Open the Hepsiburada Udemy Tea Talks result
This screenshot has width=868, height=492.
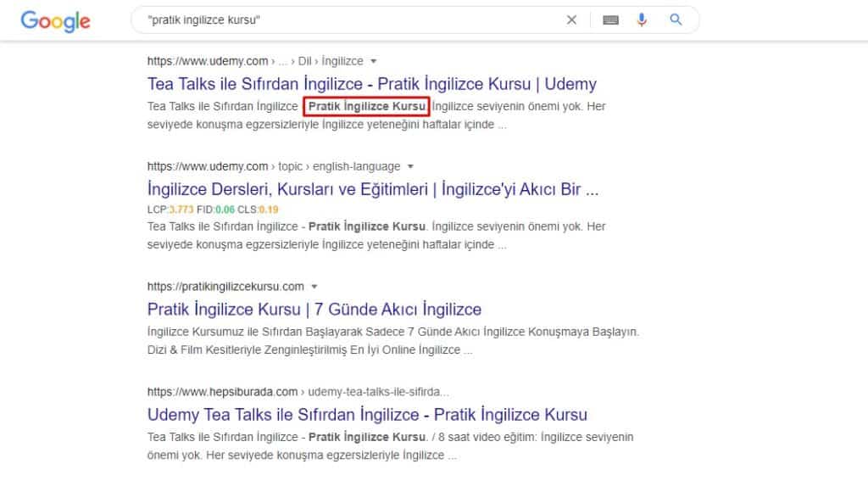point(366,415)
